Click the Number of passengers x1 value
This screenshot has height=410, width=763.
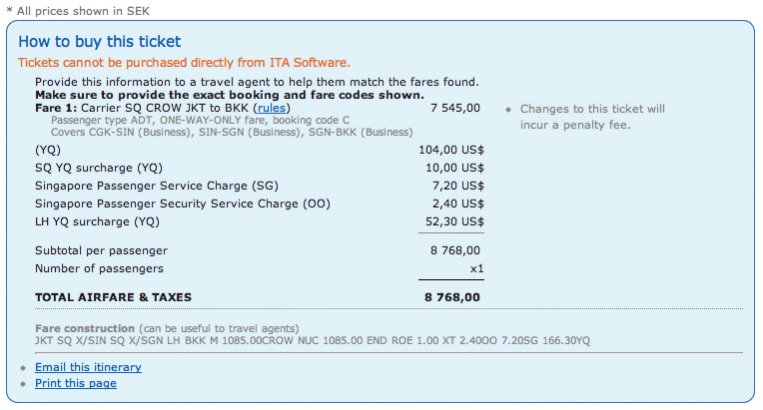[477, 268]
